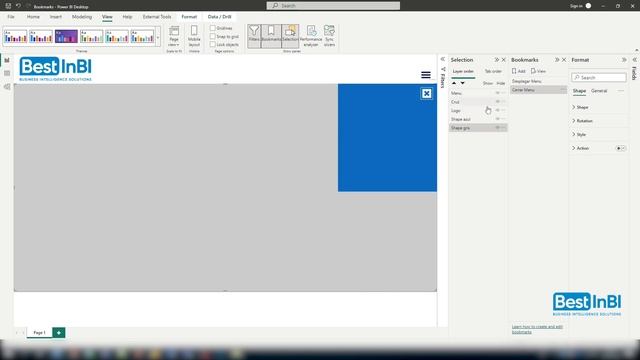Expand the collapsed Filters pane

click(x=442, y=60)
